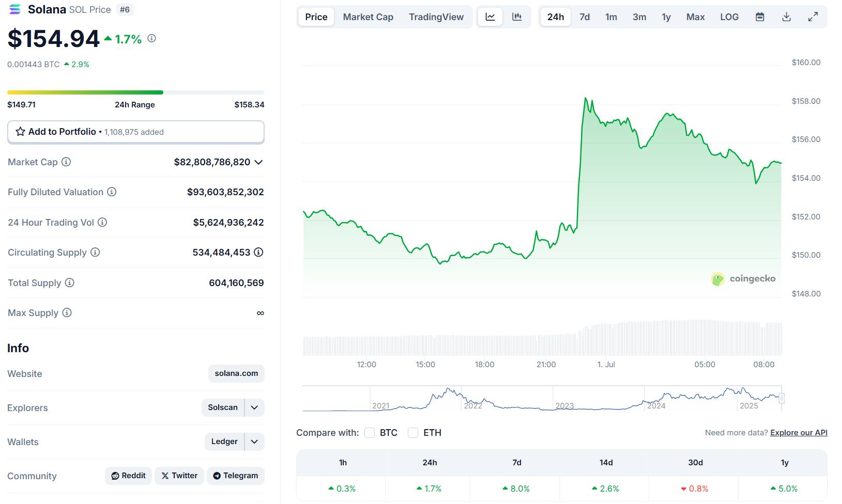Open info icon next to 534,484,453 value

258,252
